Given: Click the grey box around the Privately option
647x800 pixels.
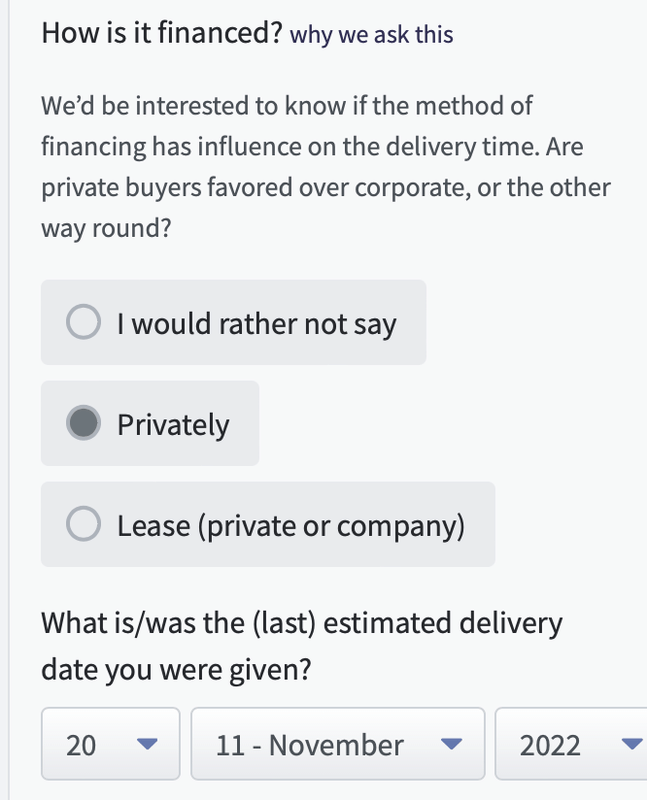Looking at the screenshot, I should [x=244, y=450].
